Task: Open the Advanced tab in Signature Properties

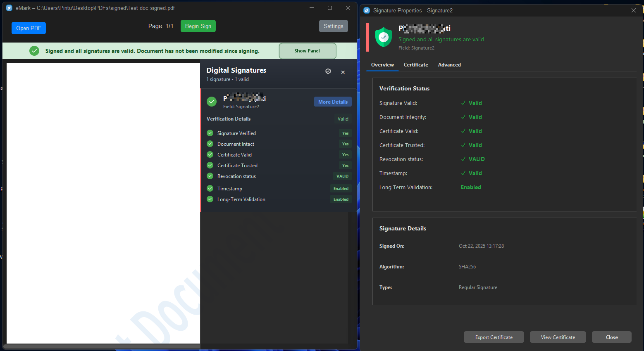Action: [x=449, y=65]
